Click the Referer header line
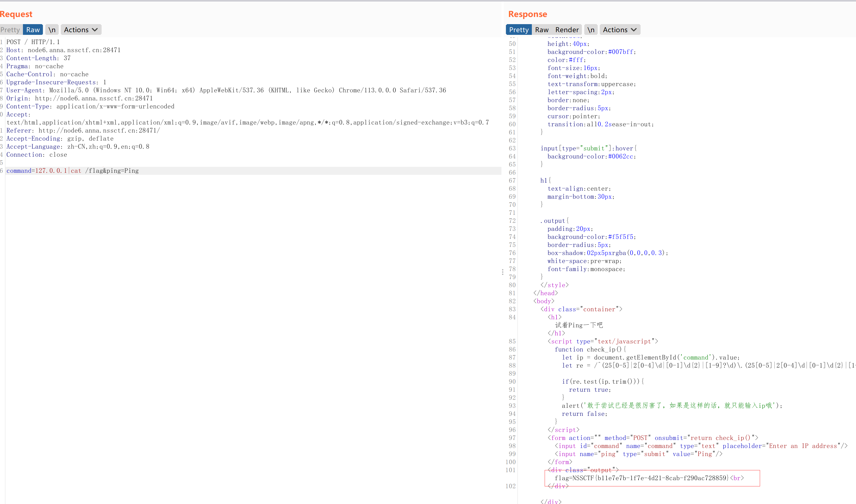The width and height of the screenshot is (856, 504). pyautogui.click(x=83, y=131)
